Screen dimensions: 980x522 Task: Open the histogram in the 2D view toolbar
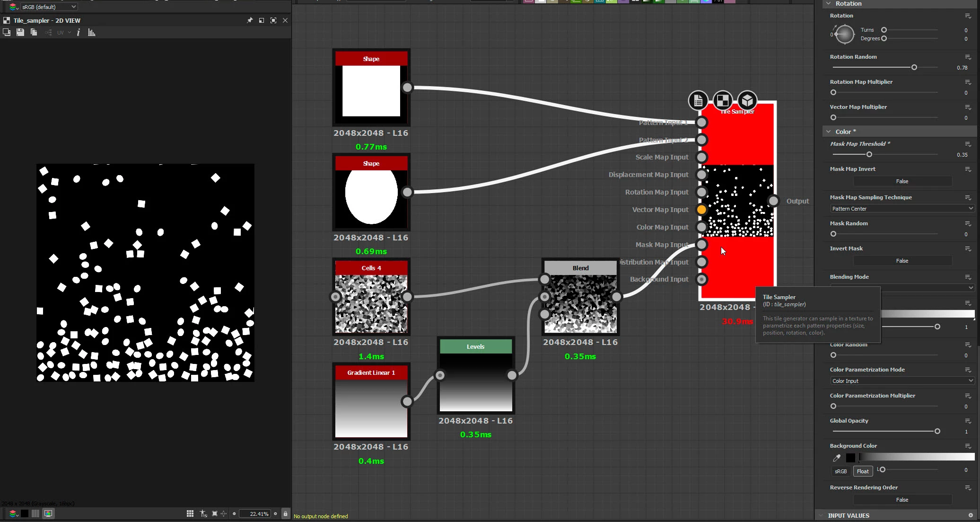[92, 32]
